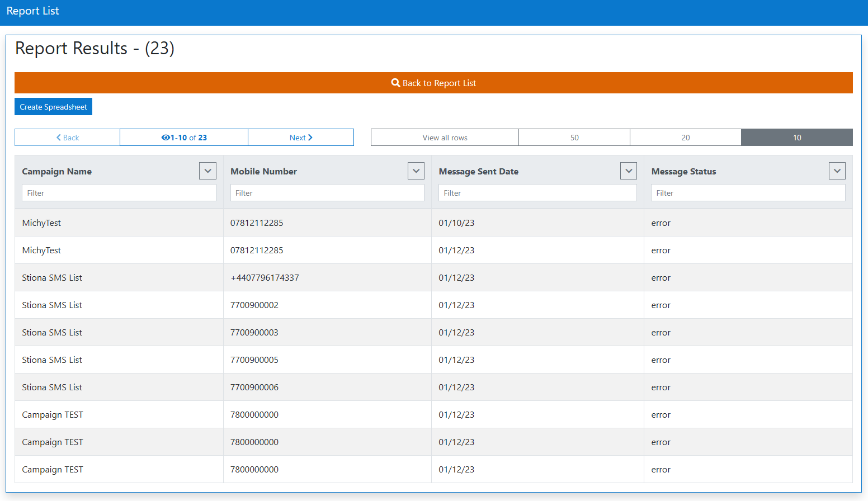
Task: Show 50 rows per page
Action: [x=574, y=138]
